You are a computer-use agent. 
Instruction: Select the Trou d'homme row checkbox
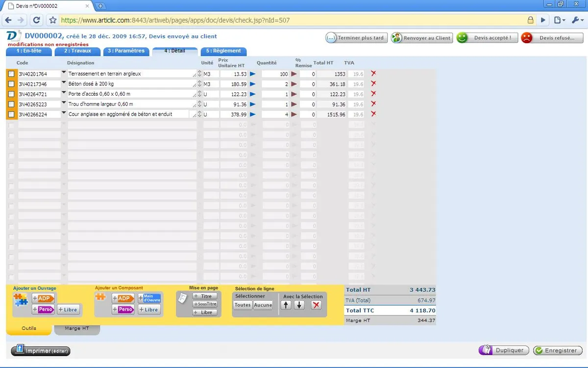11,104
